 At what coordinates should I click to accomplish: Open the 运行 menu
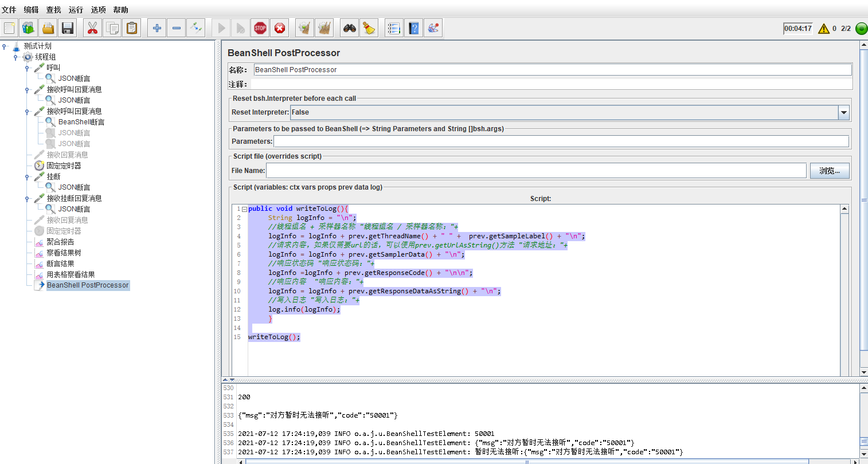pos(76,10)
